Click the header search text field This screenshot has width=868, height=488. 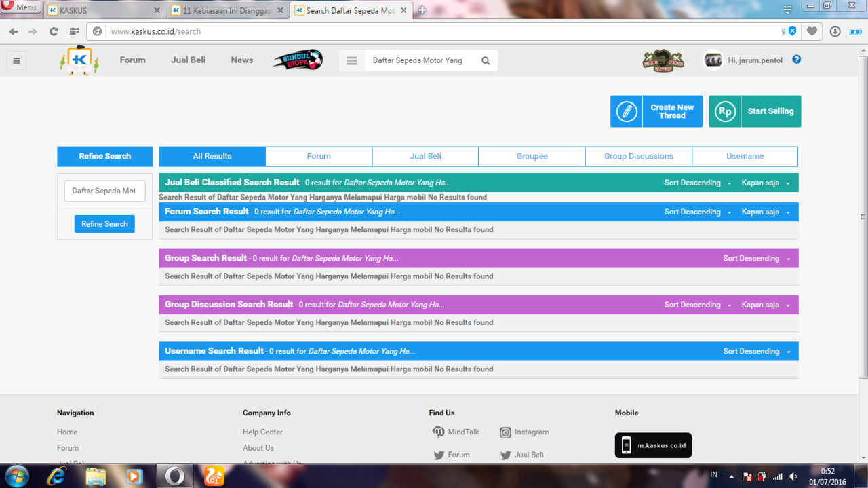420,60
